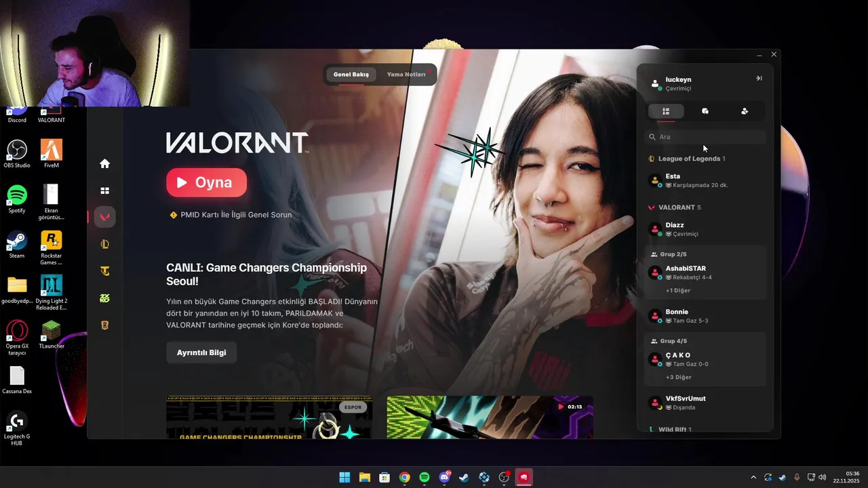Open the Discord desktop shortcut
The height and width of the screenshot is (488, 868).
point(17,114)
